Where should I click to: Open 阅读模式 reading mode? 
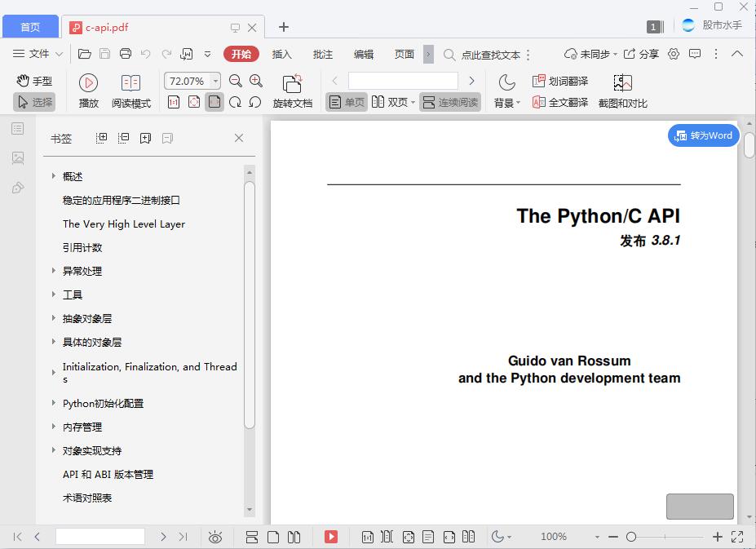pyautogui.click(x=130, y=90)
